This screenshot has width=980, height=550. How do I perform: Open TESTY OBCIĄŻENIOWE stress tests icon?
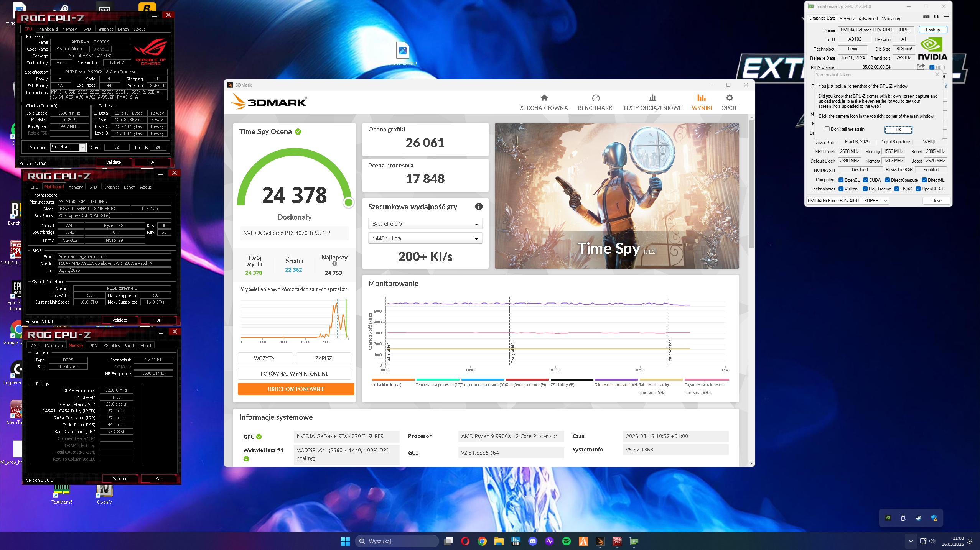652,98
